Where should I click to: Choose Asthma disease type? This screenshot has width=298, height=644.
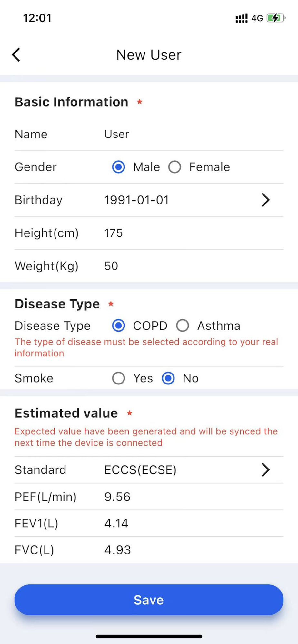click(183, 326)
